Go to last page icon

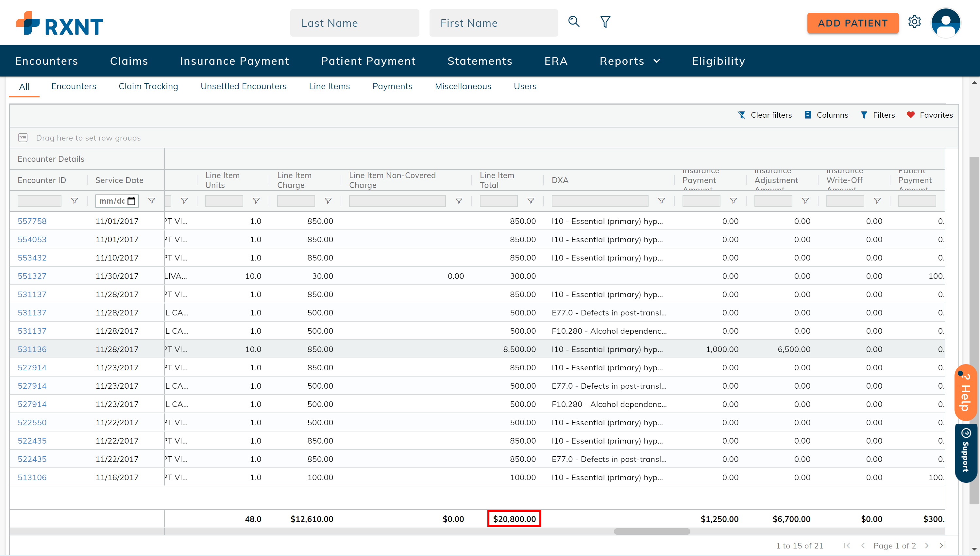point(943,545)
